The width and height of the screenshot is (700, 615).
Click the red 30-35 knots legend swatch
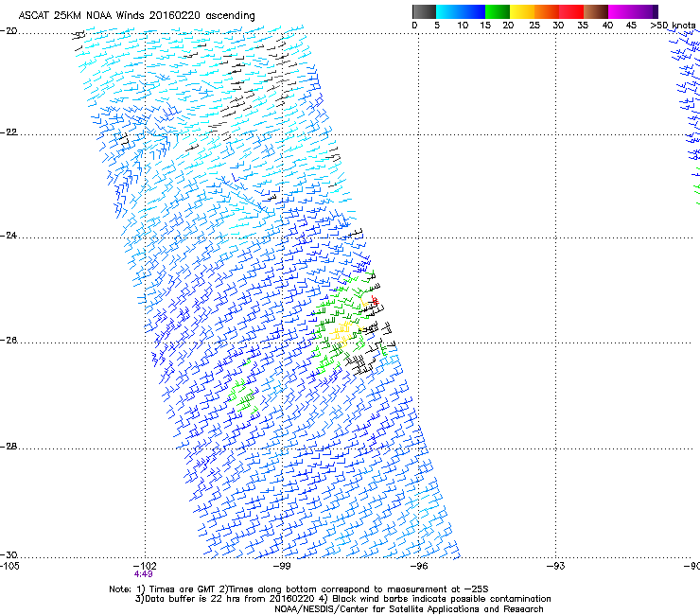click(x=571, y=11)
